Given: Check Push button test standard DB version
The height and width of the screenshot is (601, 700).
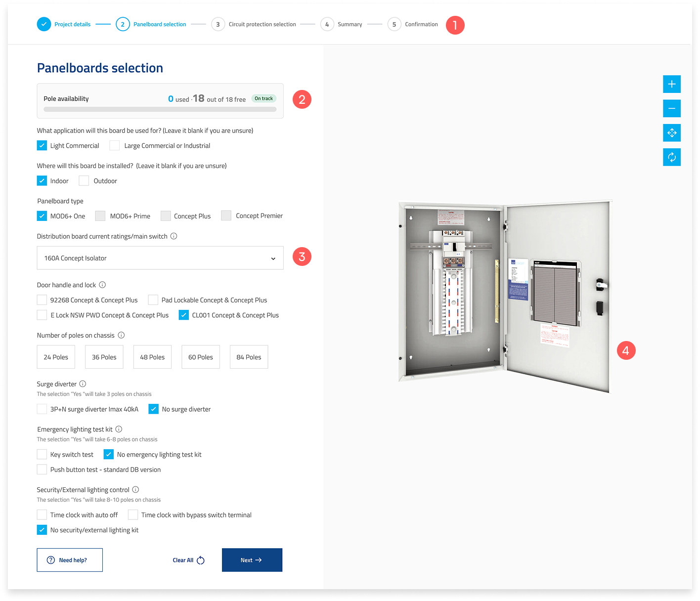Looking at the screenshot, I should coord(42,470).
